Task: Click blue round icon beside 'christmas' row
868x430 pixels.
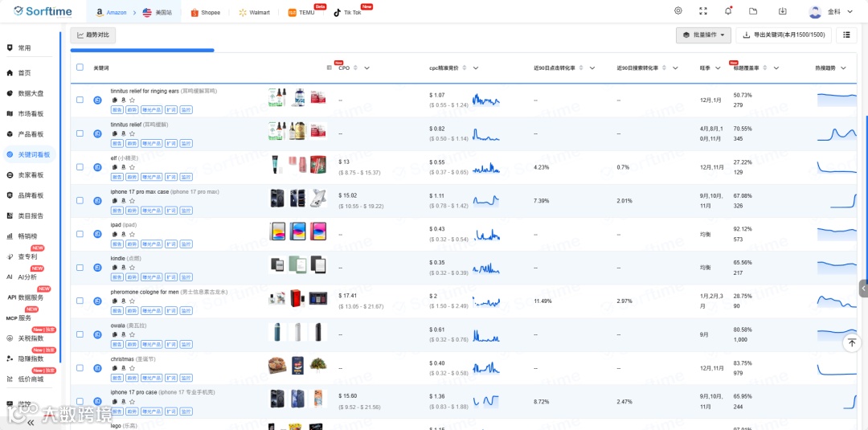Action: [x=97, y=368]
